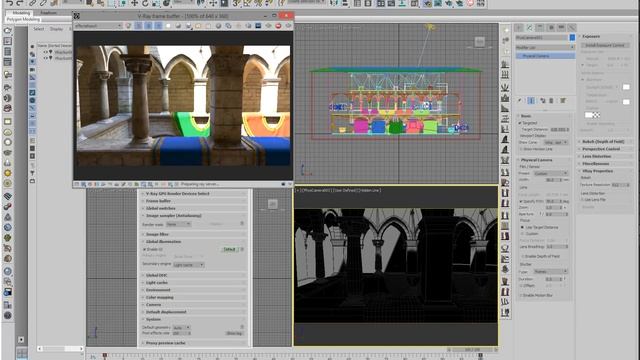This screenshot has height=360, width=640.
Task: Open the Hierarchy command panel tab
Action: pyautogui.click(x=540, y=27)
